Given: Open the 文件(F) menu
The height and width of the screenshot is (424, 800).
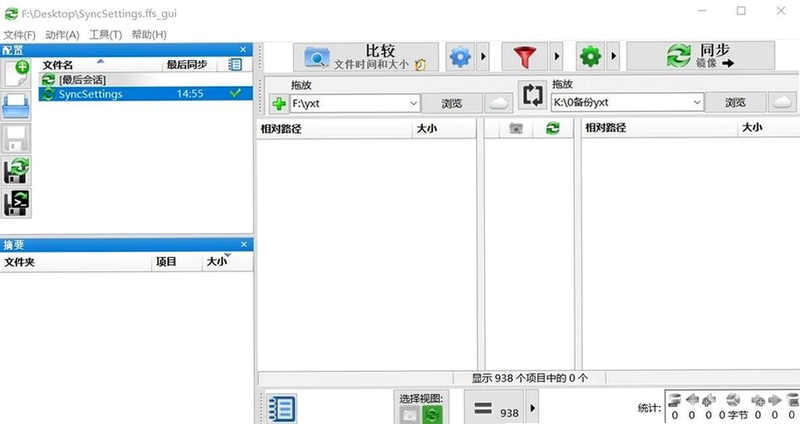Looking at the screenshot, I should (19, 35).
